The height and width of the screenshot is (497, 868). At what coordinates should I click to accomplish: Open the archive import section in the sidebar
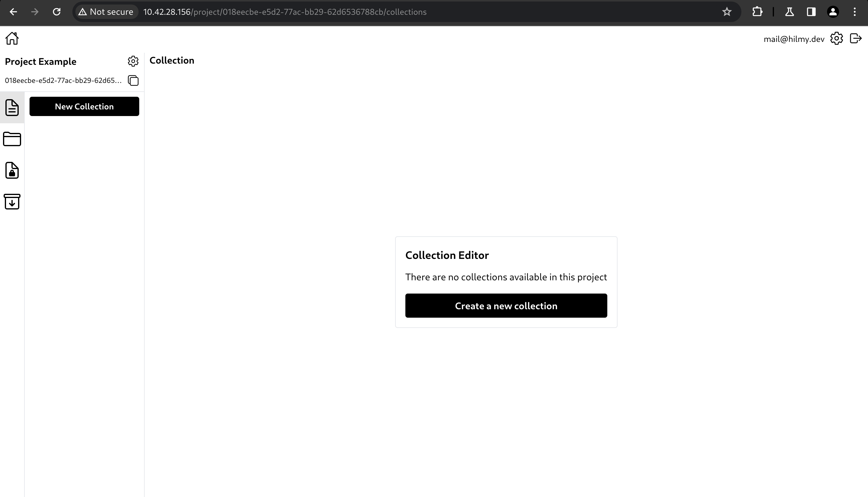point(12,202)
